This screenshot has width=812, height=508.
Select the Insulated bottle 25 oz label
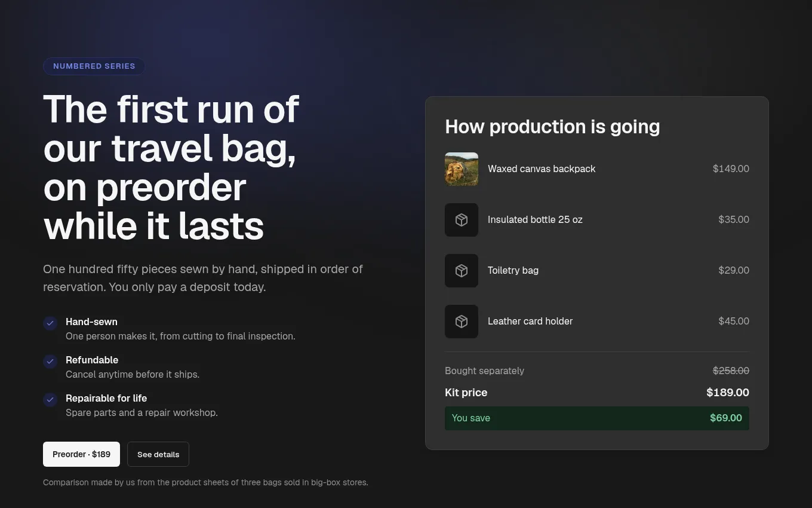tap(535, 220)
